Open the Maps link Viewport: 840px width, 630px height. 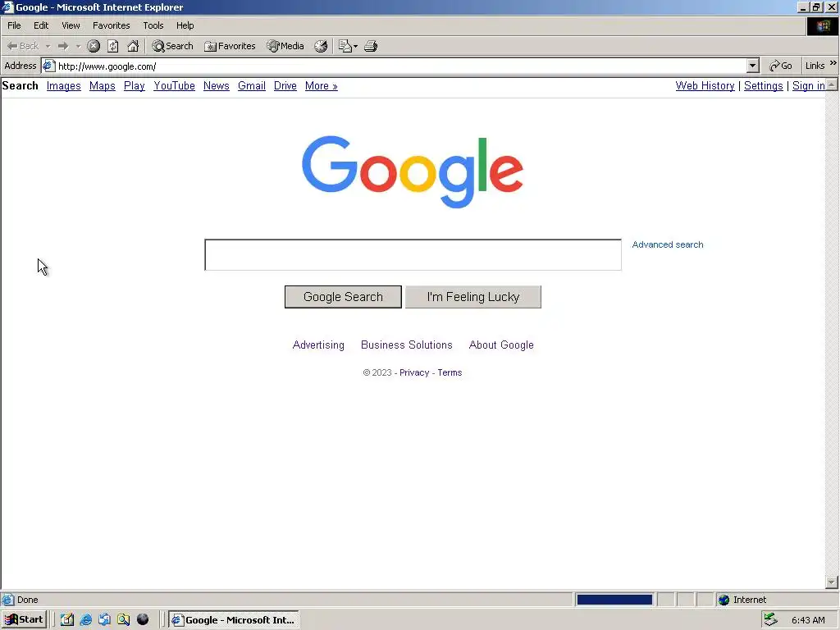coord(103,85)
